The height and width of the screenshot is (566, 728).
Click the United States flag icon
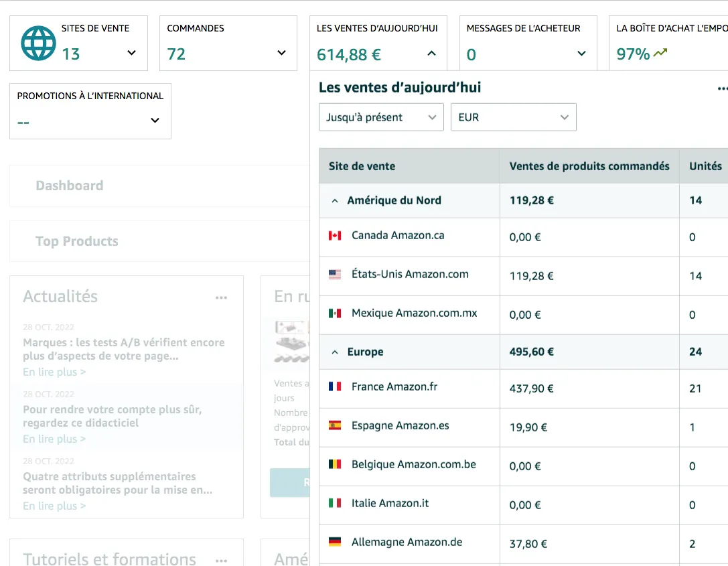coord(335,275)
